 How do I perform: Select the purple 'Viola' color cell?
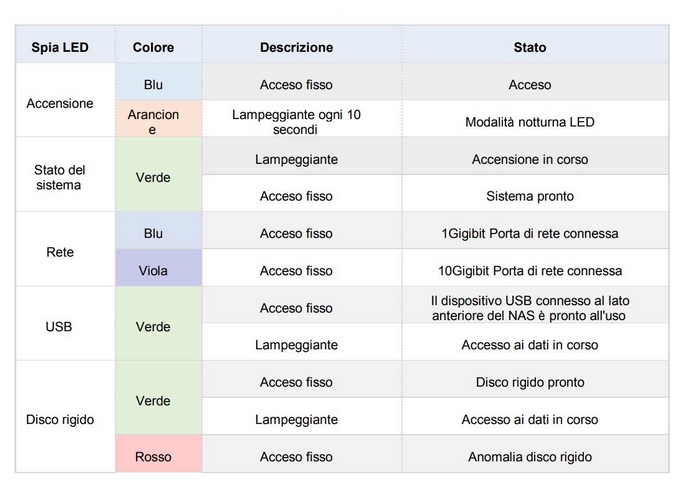pyautogui.click(x=153, y=270)
